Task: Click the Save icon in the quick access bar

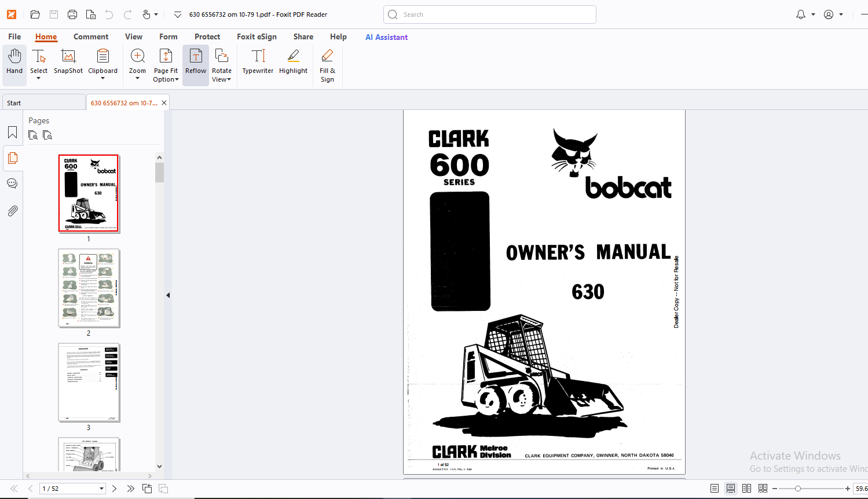Action: tap(53, 14)
